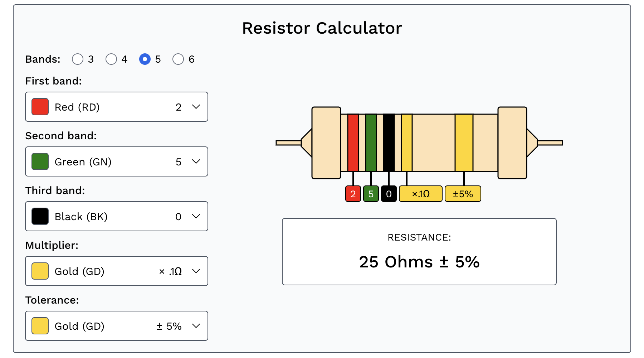Click the gold Tolerance swatch
This screenshot has width=644, height=358.
(x=40, y=326)
